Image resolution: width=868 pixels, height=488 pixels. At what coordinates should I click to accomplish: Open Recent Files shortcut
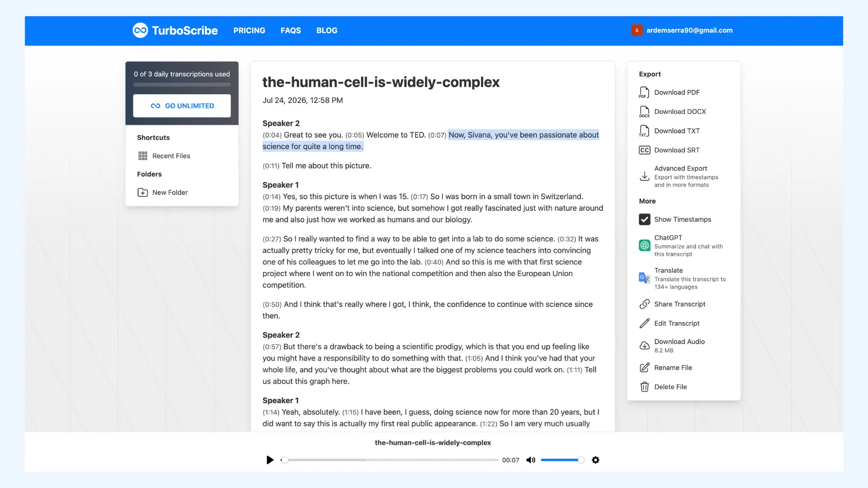171,156
